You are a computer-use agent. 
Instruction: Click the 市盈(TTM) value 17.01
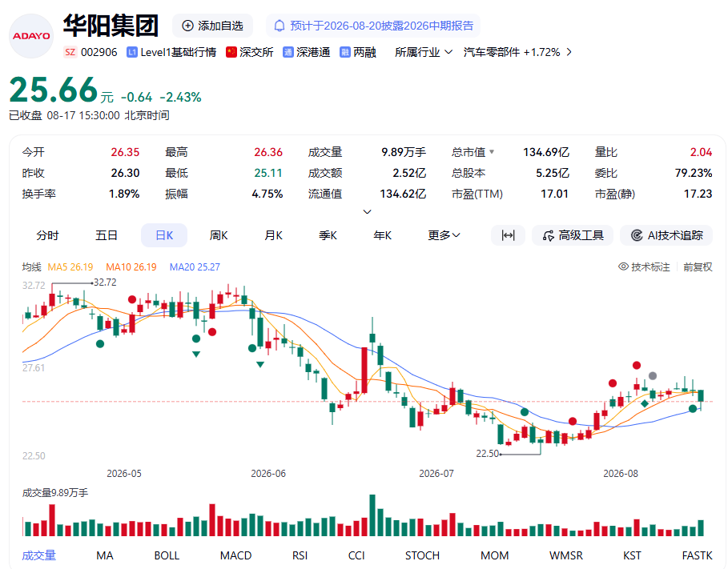(555, 194)
